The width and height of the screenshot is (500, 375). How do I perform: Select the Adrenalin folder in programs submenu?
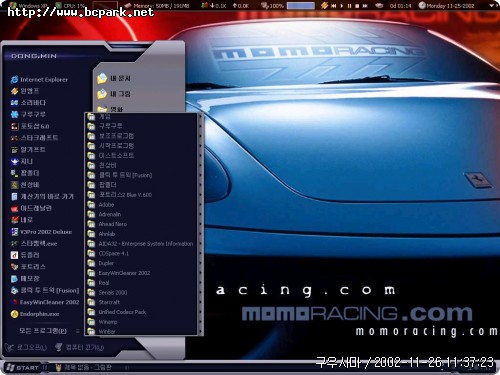pyautogui.click(x=143, y=214)
